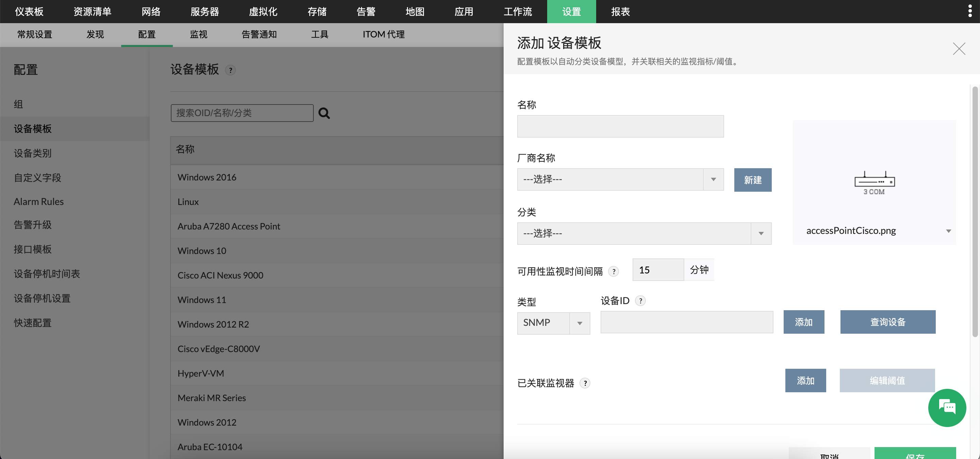Open the chat support bubble
The width and height of the screenshot is (980, 459).
[947, 408]
